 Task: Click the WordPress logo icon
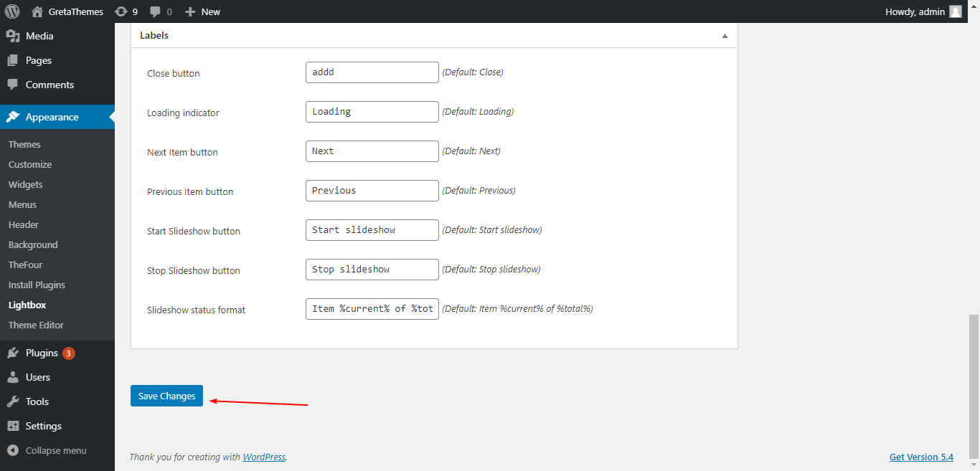[11, 11]
